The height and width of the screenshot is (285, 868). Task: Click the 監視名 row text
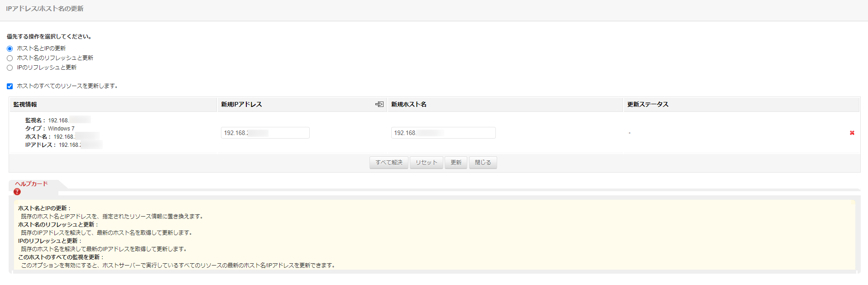58,120
